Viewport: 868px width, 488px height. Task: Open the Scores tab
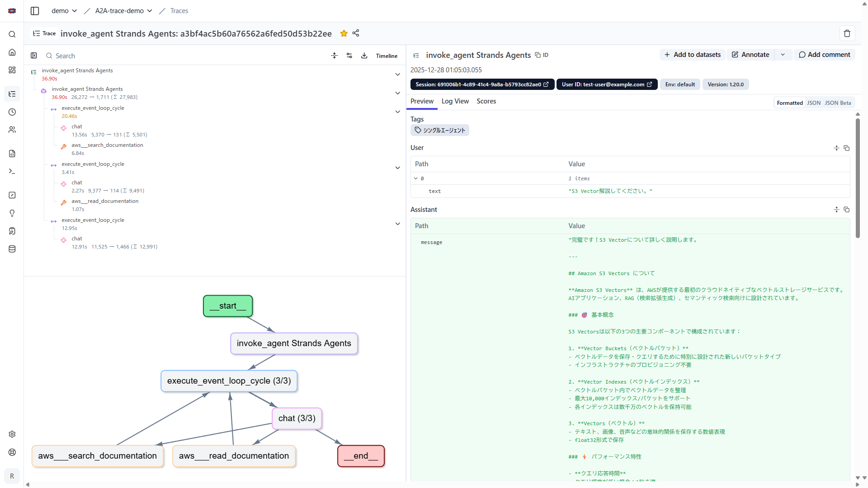[486, 101]
